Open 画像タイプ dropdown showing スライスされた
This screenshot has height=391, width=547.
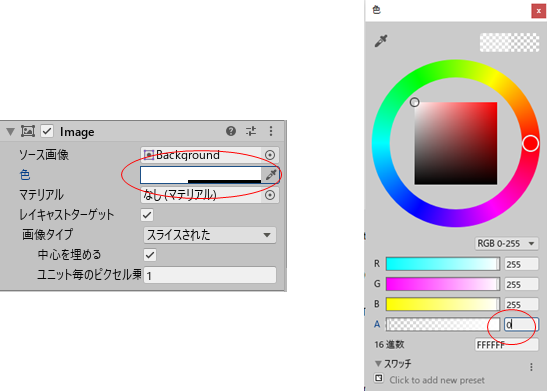pos(210,235)
